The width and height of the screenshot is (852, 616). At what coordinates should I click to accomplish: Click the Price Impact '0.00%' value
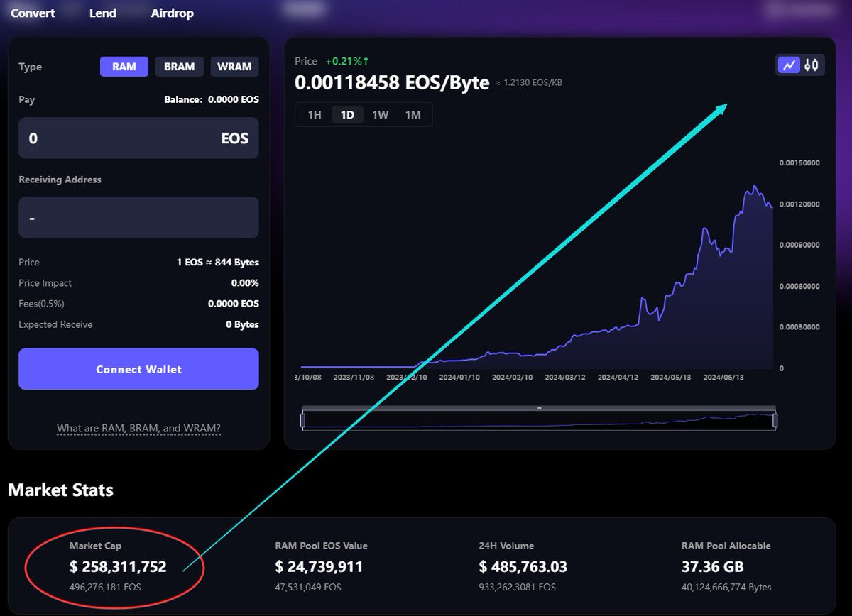click(245, 283)
